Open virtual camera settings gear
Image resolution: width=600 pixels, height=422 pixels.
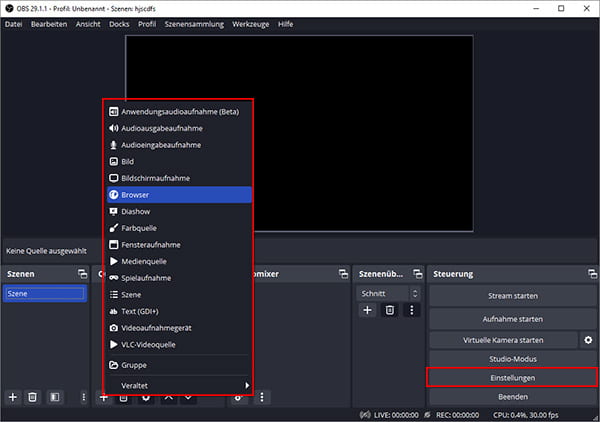click(x=588, y=340)
